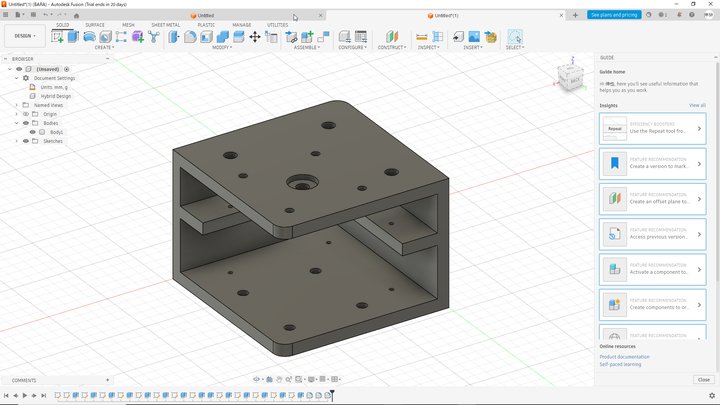Open timeline settings gear
This screenshot has height=405, width=720.
coord(712,395)
